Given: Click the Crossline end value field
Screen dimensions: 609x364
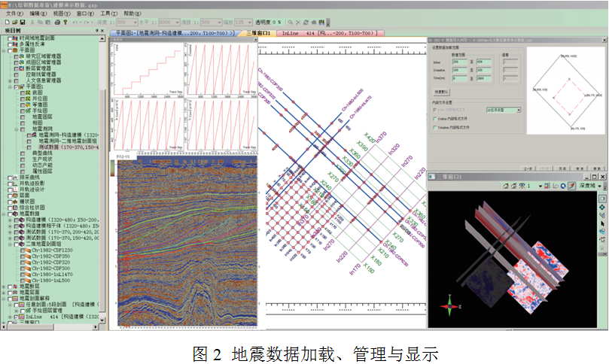Looking at the screenshot, I should (483, 70).
